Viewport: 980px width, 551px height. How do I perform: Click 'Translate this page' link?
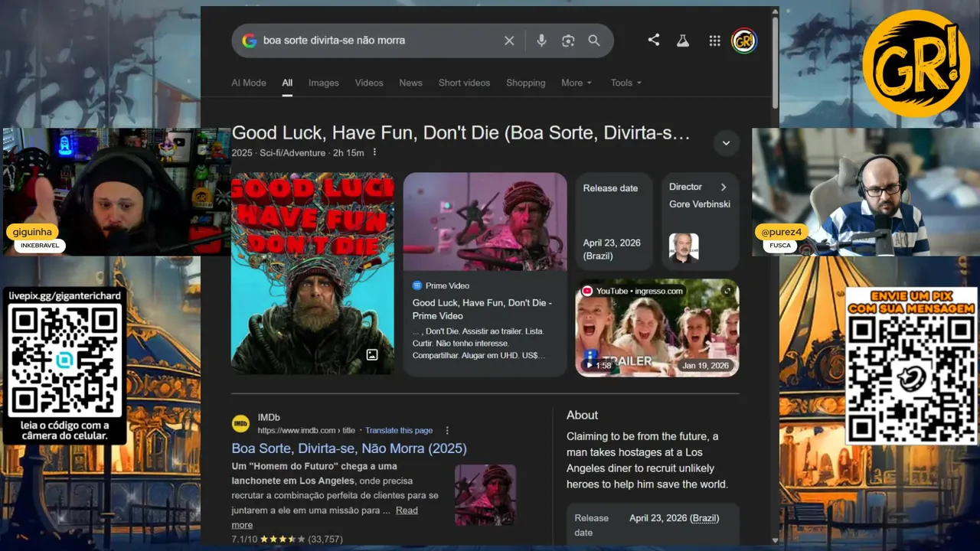(399, 431)
